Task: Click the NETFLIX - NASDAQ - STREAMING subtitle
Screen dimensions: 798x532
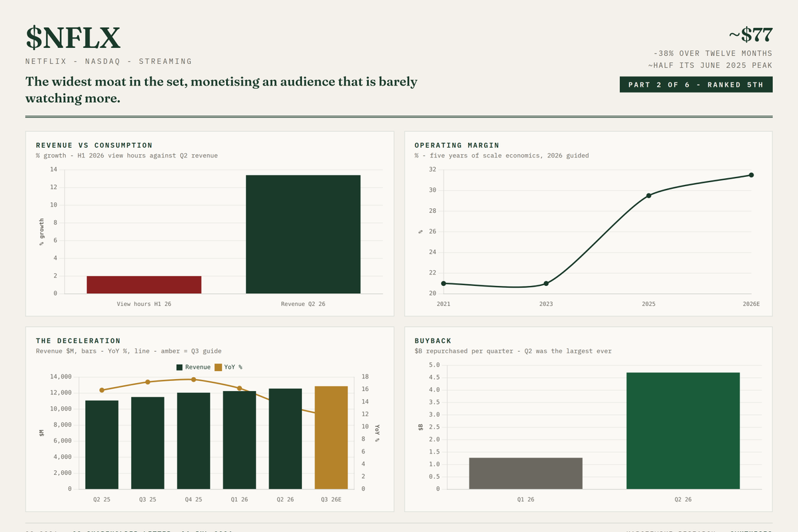Action: coord(108,61)
